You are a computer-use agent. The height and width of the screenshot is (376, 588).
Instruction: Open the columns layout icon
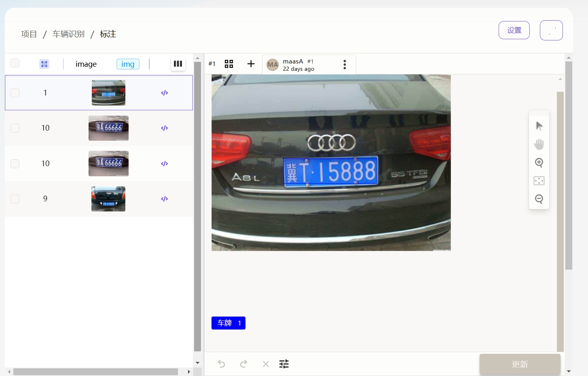point(178,63)
